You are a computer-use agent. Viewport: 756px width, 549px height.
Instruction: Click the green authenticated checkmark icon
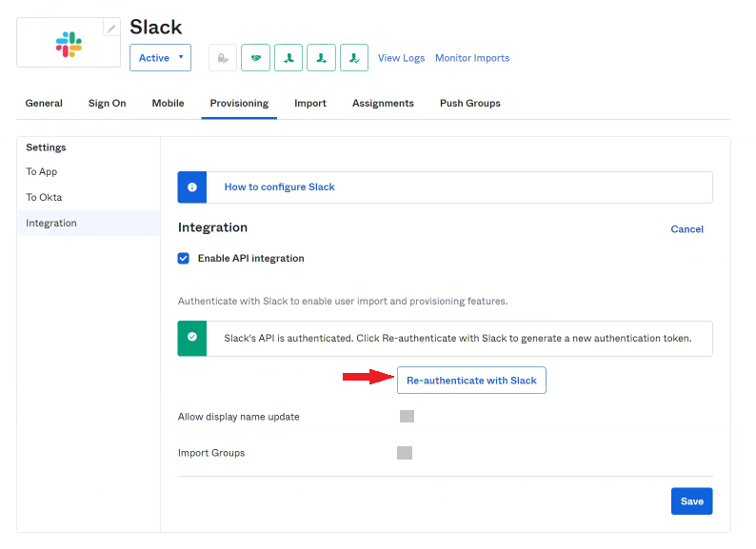pos(192,338)
